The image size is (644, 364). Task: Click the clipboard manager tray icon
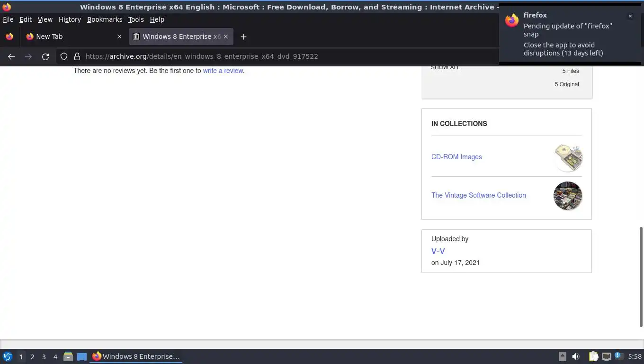click(x=593, y=356)
